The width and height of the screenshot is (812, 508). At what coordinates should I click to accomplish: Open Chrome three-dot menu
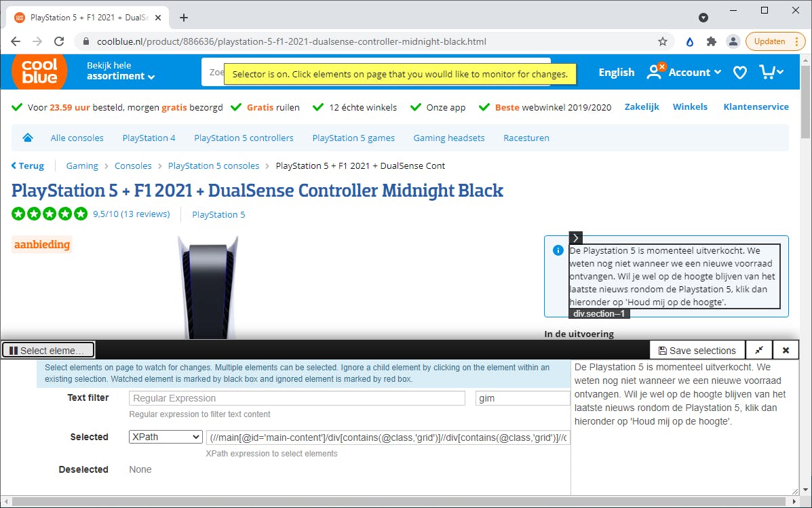tap(796, 41)
